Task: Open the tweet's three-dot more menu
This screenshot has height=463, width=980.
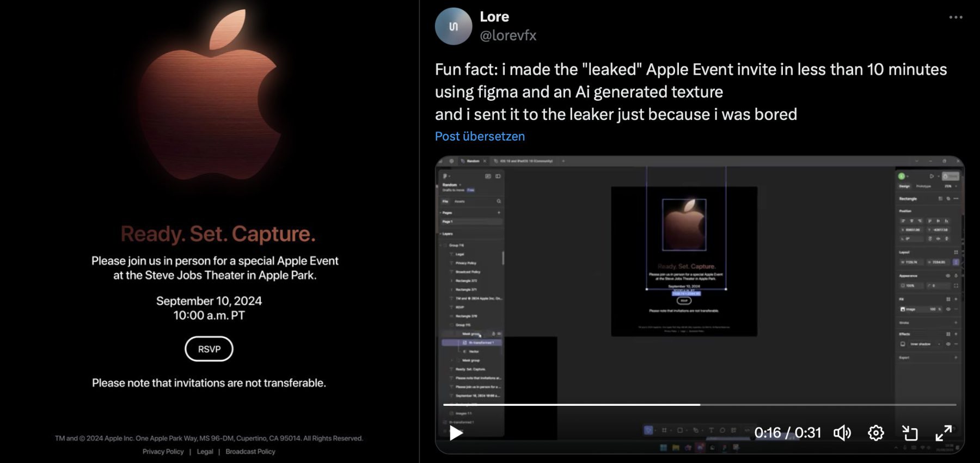Action: [955, 17]
